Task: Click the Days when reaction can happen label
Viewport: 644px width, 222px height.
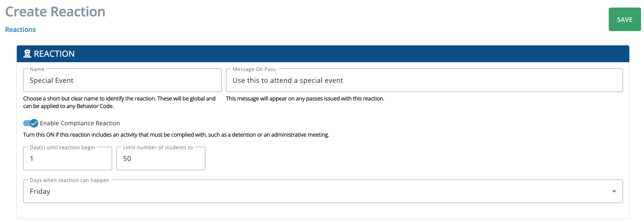Action: (69, 180)
